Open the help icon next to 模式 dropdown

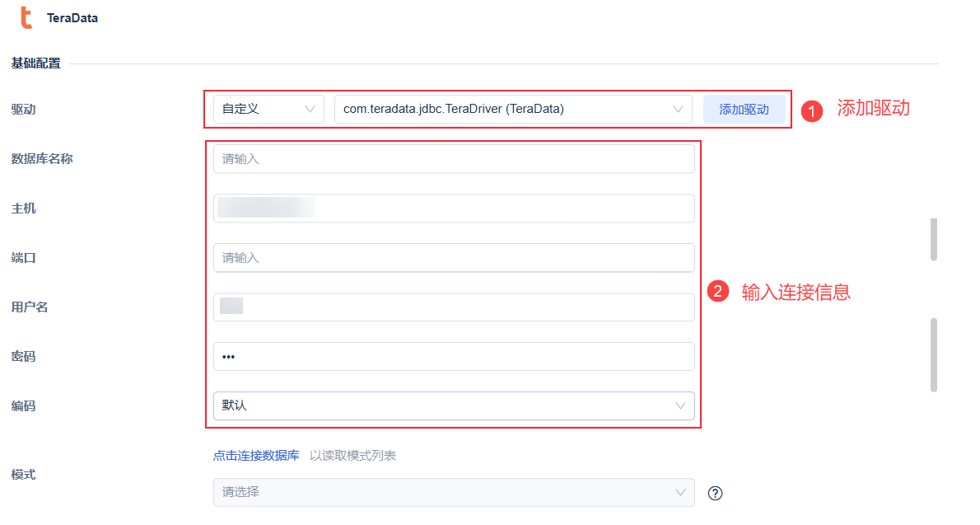coord(715,493)
